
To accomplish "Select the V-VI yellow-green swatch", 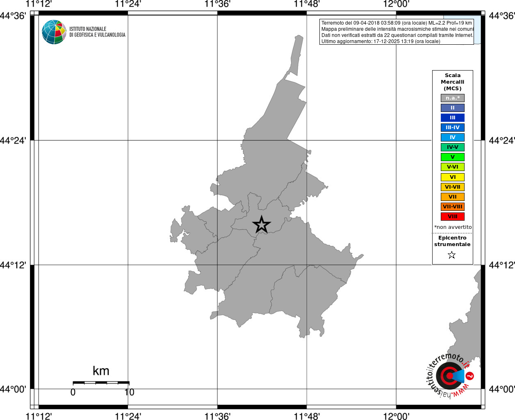I will [453, 167].
